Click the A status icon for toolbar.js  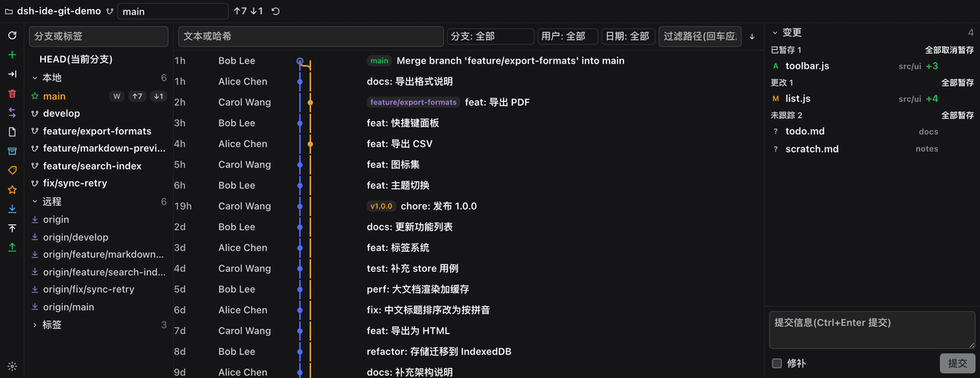pos(776,66)
